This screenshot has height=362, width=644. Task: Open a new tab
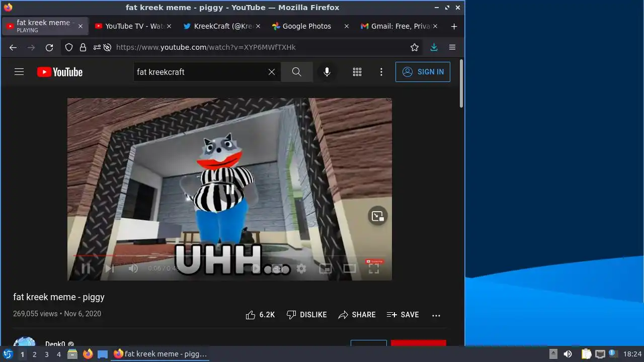pos(454,26)
